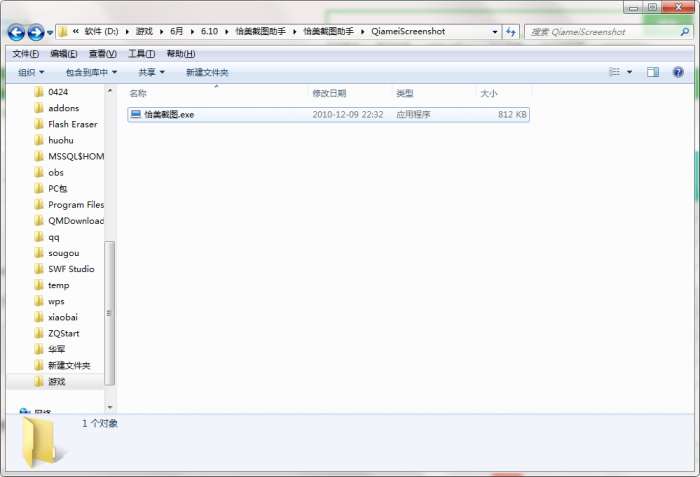Select the wps folder
This screenshot has height=477, width=700.
[56, 301]
